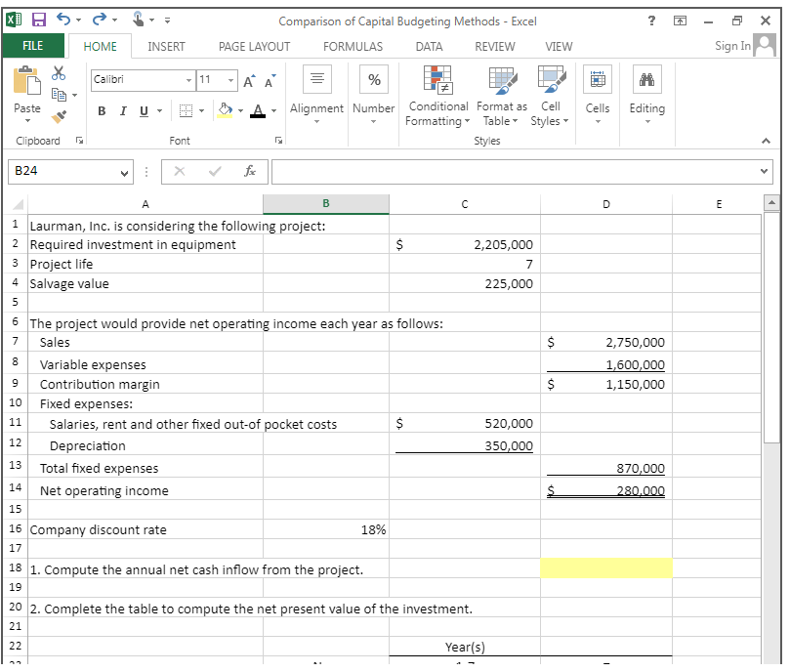The image size is (790, 672).
Task: Click the formula bar input field
Action: pyautogui.click(x=514, y=171)
